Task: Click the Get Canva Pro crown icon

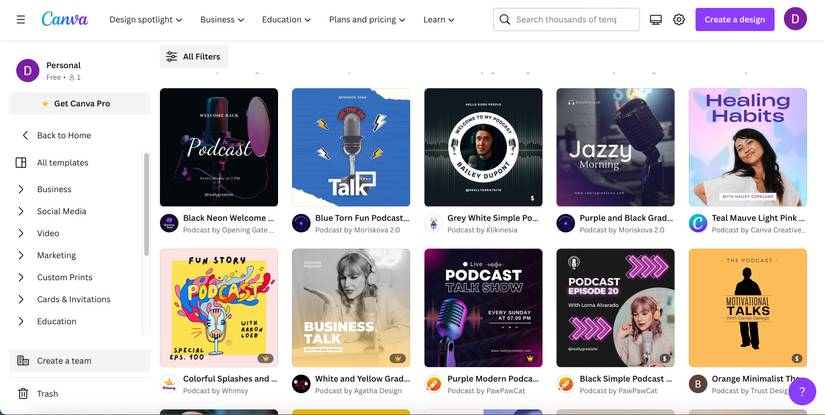Action: tap(45, 104)
